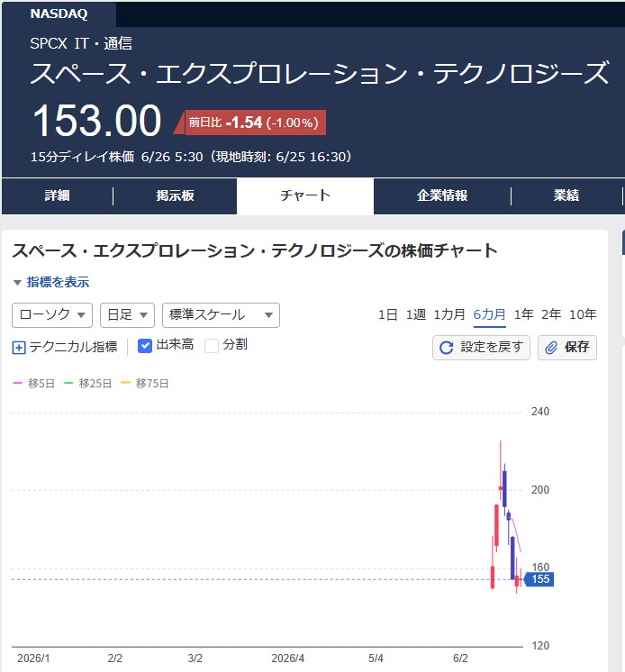Click the 移5日 moving average legend
The image size is (625, 672).
[34, 383]
